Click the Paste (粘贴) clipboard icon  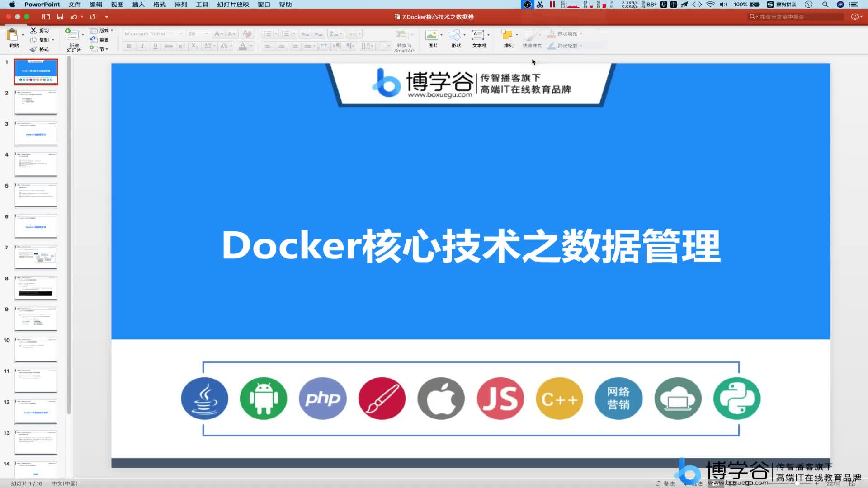12,35
